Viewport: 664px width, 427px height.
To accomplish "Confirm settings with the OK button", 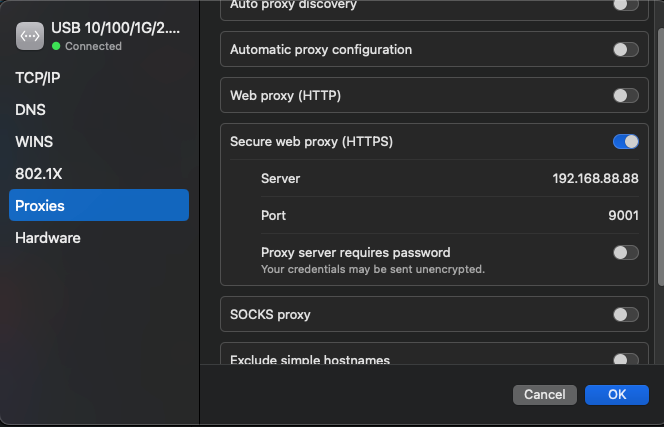I will (x=617, y=395).
